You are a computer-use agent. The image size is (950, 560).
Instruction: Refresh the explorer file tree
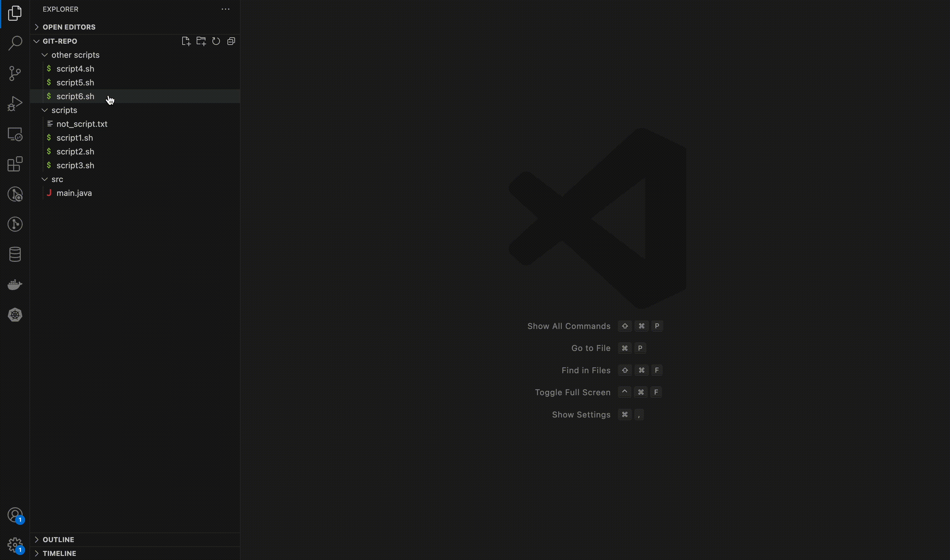216,41
